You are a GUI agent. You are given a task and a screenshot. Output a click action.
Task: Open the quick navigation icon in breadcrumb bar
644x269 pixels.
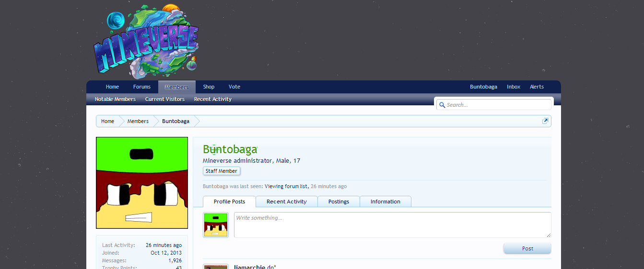click(545, 121)
